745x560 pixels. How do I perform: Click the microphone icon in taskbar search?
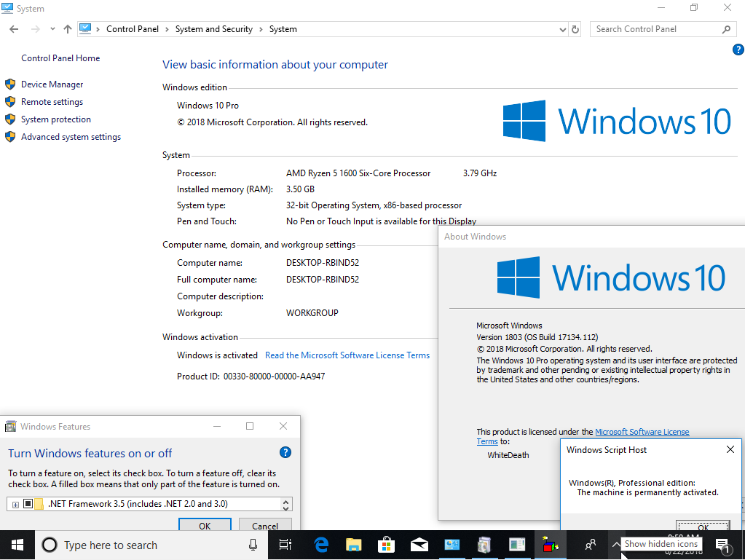click(x=253, y=545)
